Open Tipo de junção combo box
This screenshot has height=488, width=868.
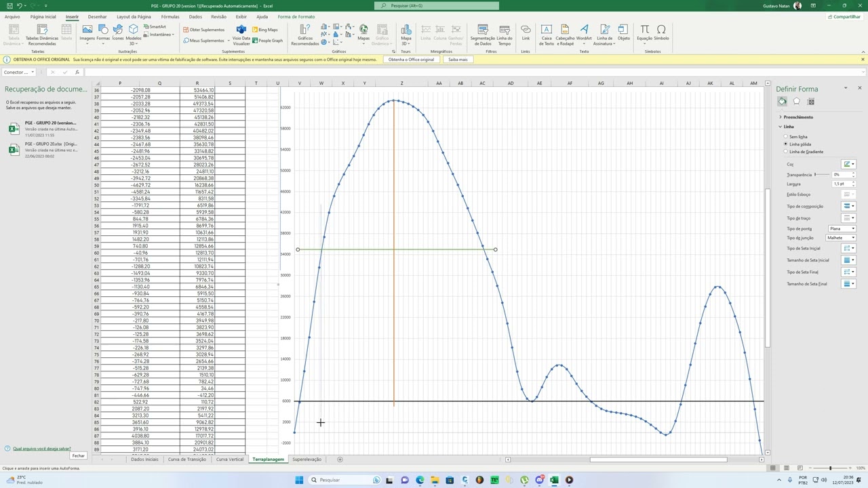[841, 238]
